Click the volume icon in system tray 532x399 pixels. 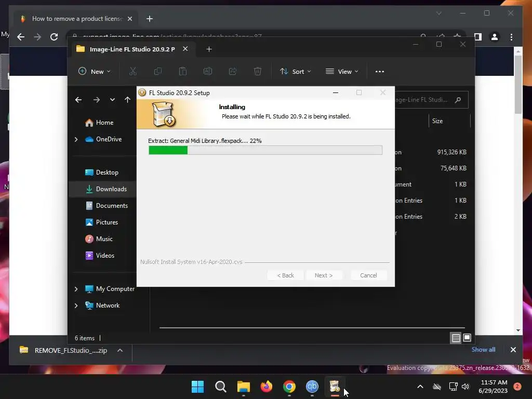tap(465, 387)
